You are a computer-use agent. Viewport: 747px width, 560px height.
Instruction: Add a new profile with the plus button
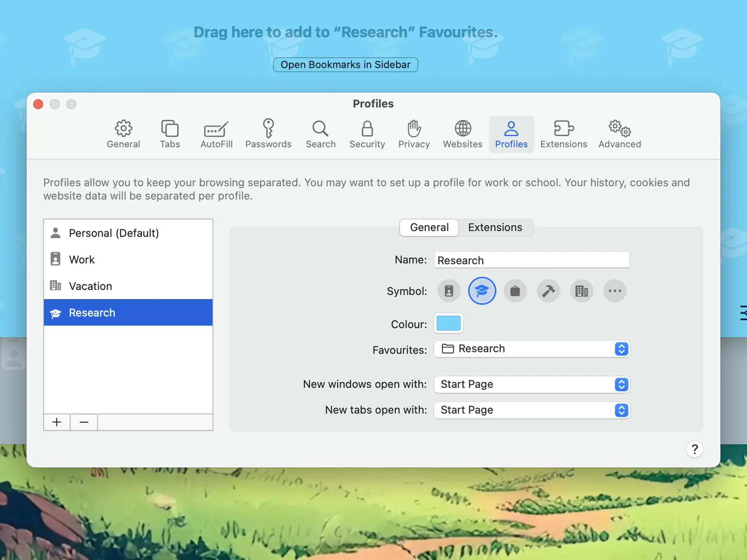56,422
